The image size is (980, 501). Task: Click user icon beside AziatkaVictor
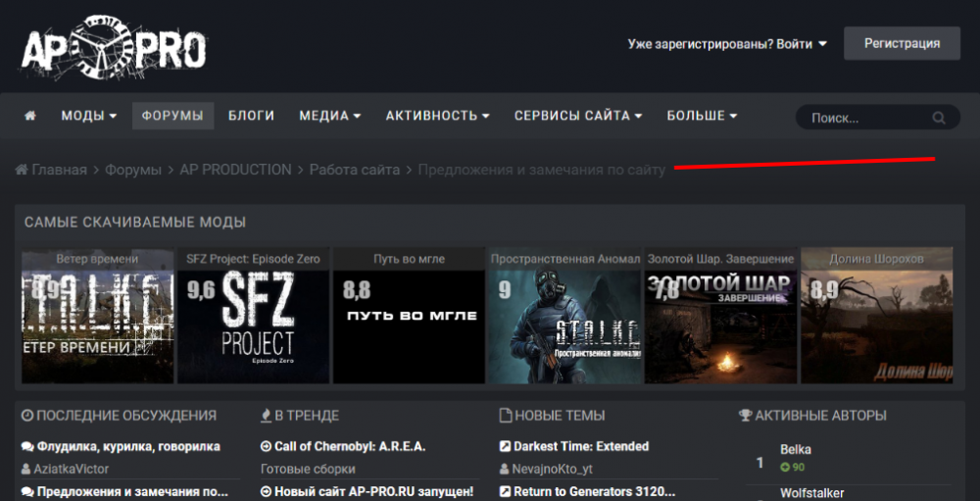(25, 469)
